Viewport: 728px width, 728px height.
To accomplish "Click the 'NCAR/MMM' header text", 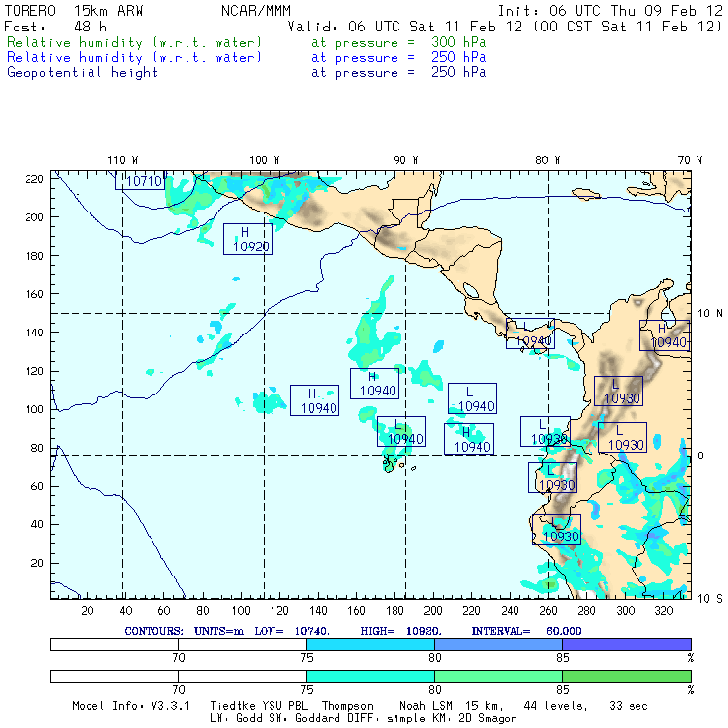I will [256, 11].
